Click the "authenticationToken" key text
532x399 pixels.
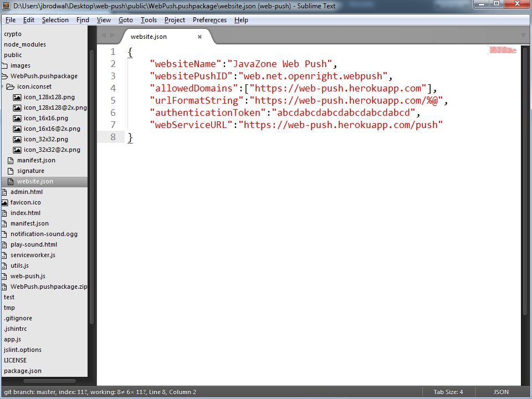[208, 112]
